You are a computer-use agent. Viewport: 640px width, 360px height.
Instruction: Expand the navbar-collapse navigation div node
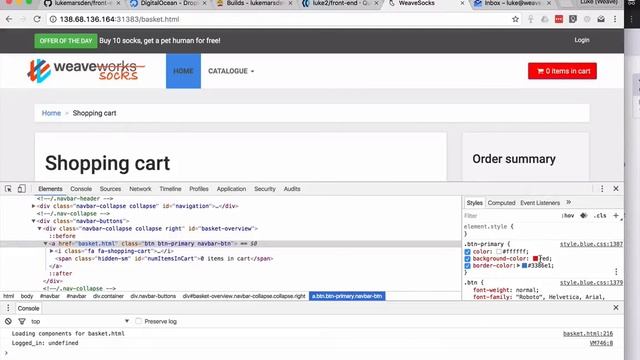33,206
